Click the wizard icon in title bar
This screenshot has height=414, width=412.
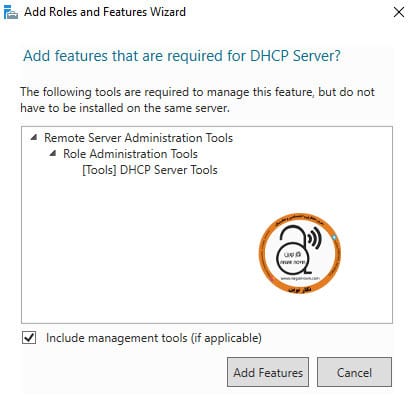click(x=10, y=12)
